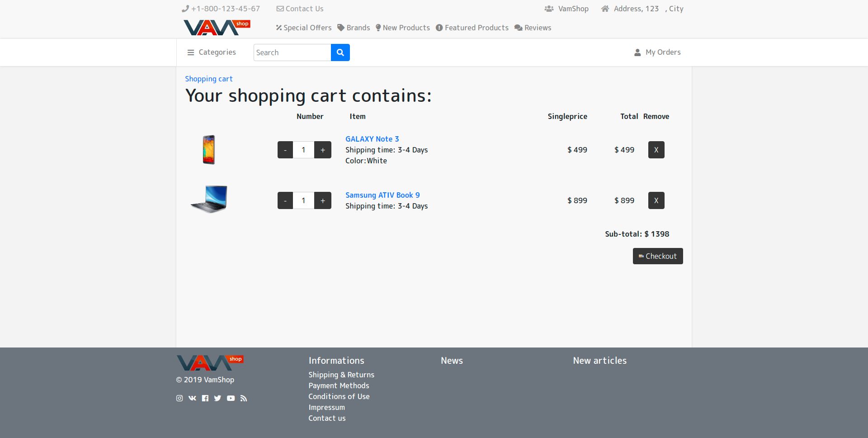Go to New Products page
The image size is (868, 438).
click(x=403, y=28)
